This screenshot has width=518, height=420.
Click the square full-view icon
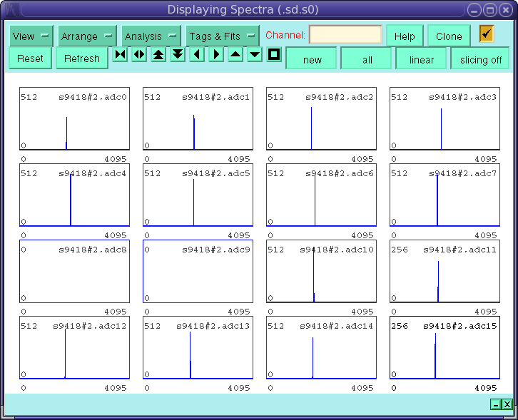pos(274,55)
